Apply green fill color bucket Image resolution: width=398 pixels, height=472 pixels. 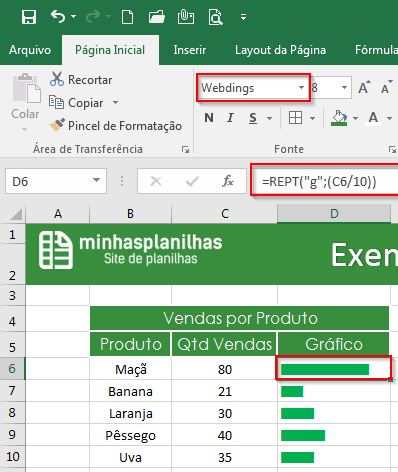click(339, 118)
